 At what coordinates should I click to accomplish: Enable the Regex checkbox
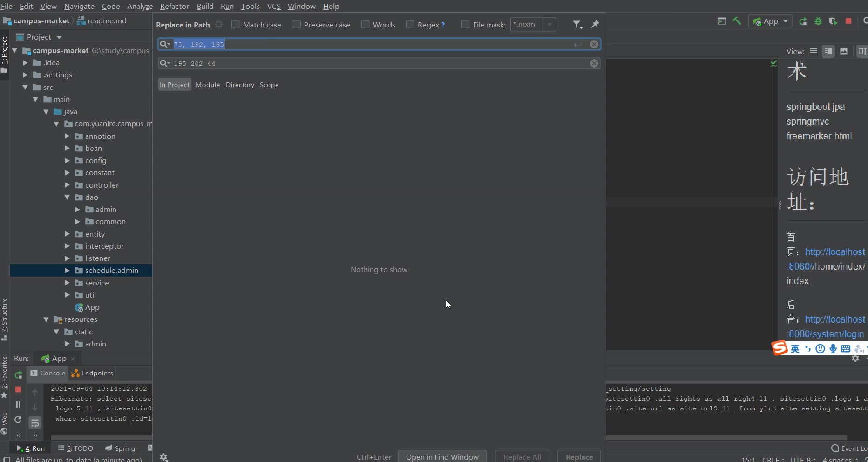[x=410, y=25]
